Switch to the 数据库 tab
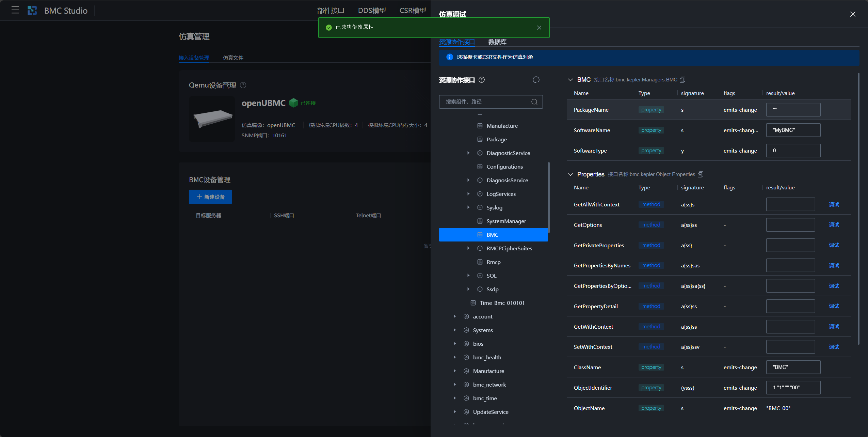This screenshot has height=437, width=868. tap(497, 42)
